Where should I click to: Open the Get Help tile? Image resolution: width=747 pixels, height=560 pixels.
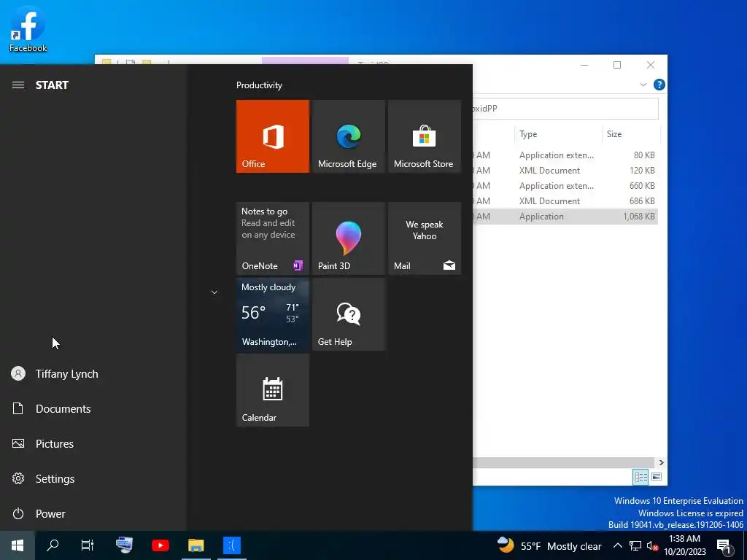point(348,314)
